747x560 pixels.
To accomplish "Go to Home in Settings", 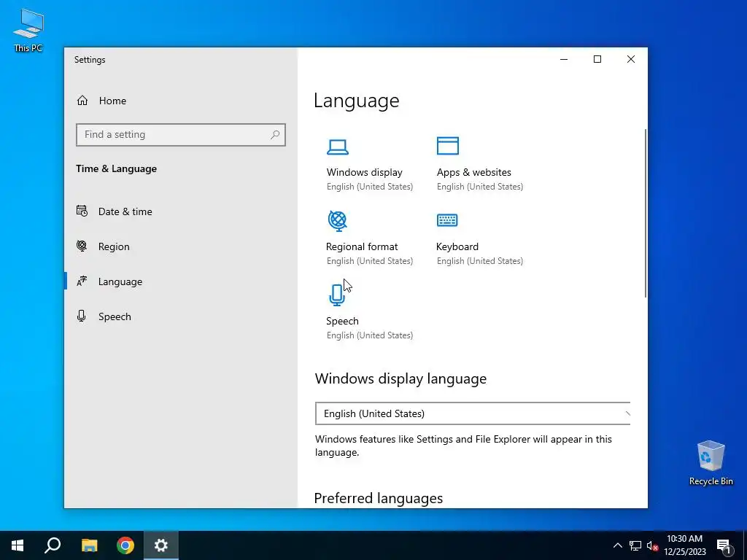I will point(112,101).
